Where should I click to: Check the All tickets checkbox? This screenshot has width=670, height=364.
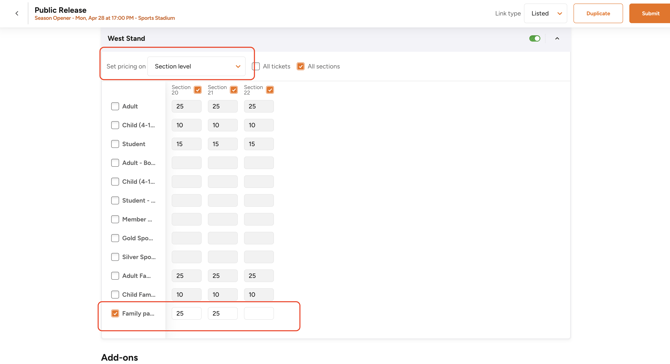(x=256, y=66)
